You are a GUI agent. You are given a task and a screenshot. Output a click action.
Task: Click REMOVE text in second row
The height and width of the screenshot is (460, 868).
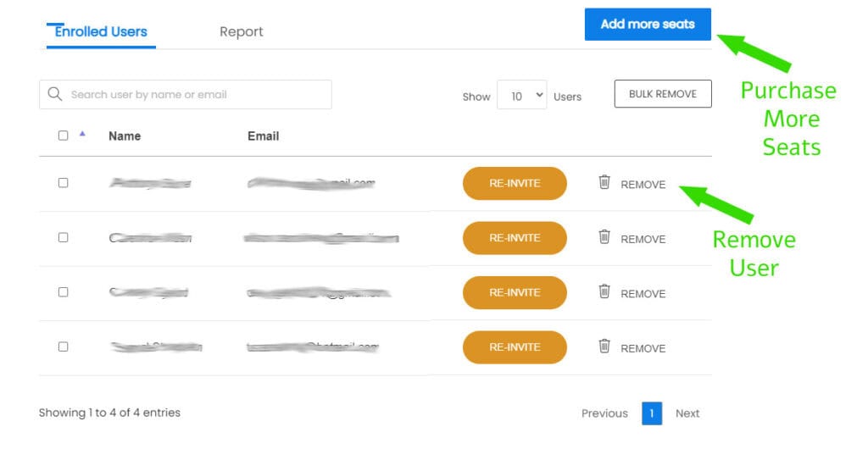pyautogui.click(x=643, y=239)
